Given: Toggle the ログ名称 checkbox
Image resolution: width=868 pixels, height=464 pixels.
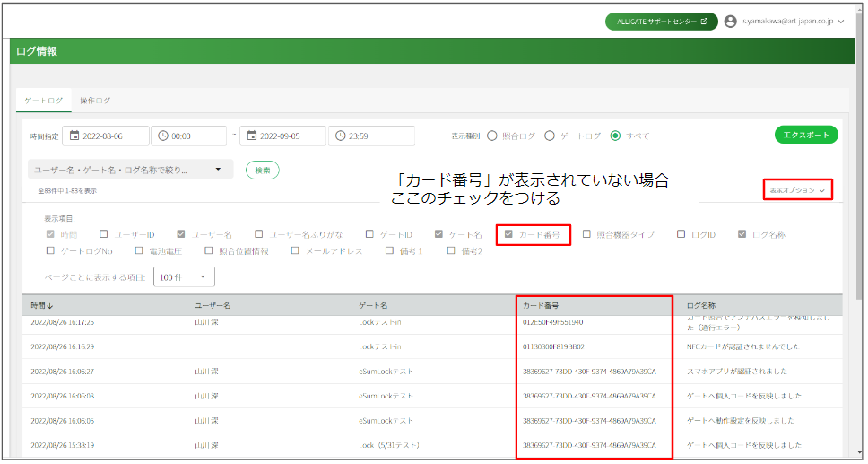Looking at the screenshot, I should (x=742, y=234).
